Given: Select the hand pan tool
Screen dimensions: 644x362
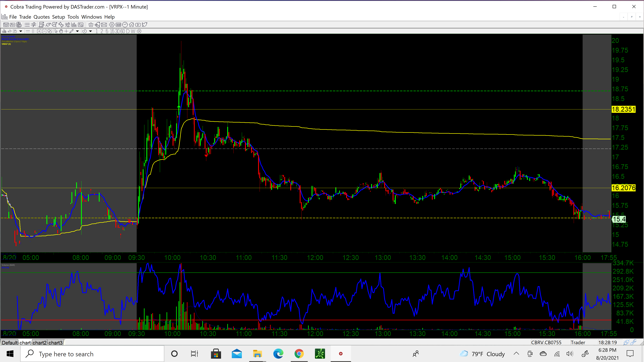Looking at the screenshot, I should click(x=61, y=31).
